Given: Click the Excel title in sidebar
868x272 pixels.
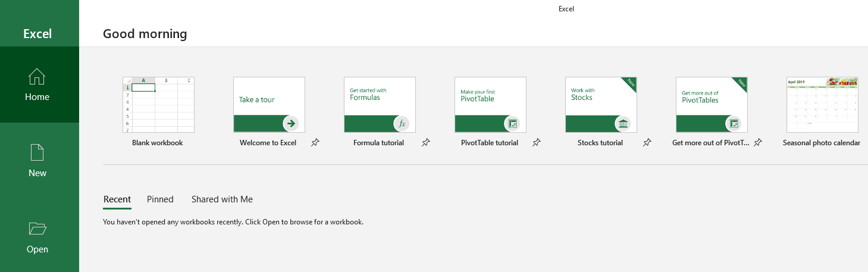Looking at the screenshot, I should (x=37, y=34).
